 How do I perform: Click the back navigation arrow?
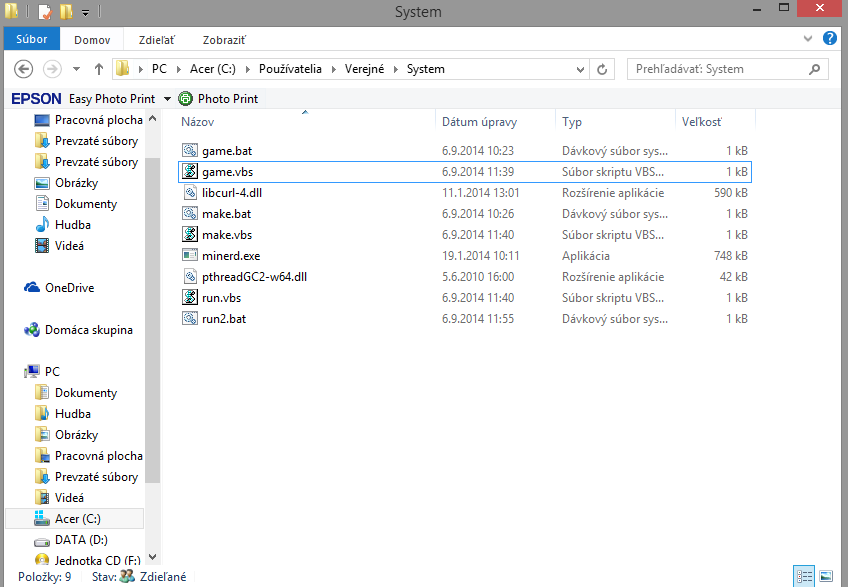pos(25,70)
